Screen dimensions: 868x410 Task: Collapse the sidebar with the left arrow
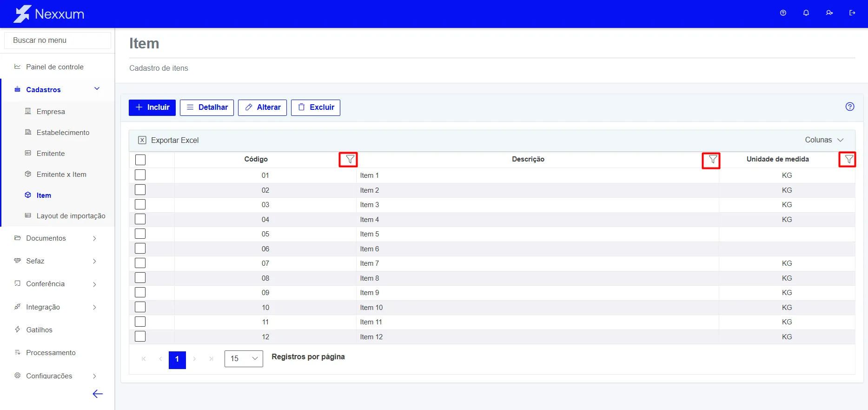pyautogui.click(x=98, y=394)
